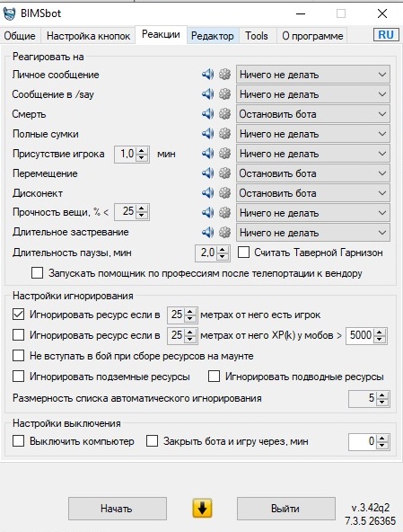Click the gear icon in the Перемещение row

click(224, 173)
